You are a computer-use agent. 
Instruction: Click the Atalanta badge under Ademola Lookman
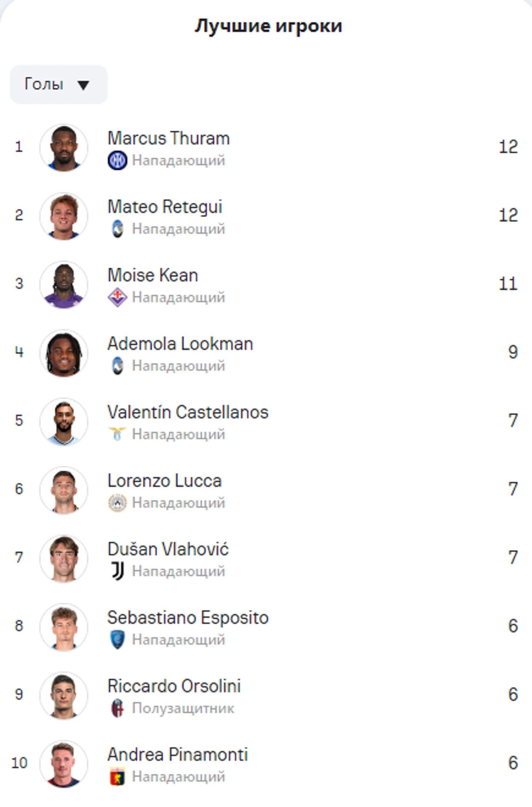tap(117, 366)
